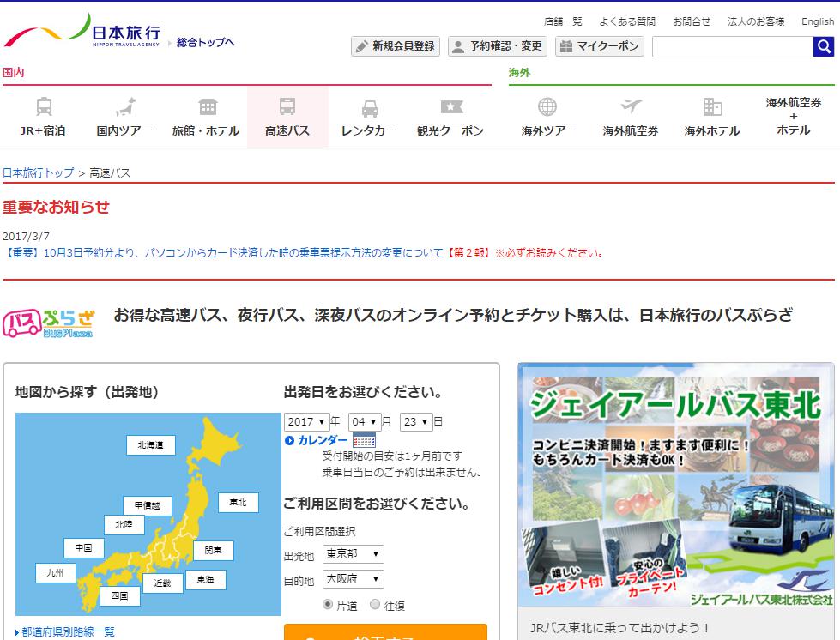Open the 海外航空券＋ホテル menu item
Screen dimensions: 840x640
pyautogui.click(x=794, y=116)
